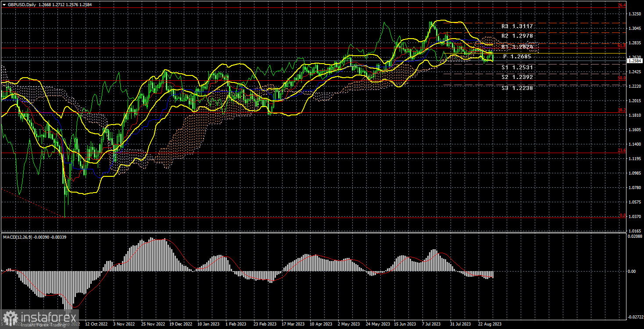Click the 50.0 Fibonacci level label
This screenshot has width=644, height=329.
(x=622, y=78)
